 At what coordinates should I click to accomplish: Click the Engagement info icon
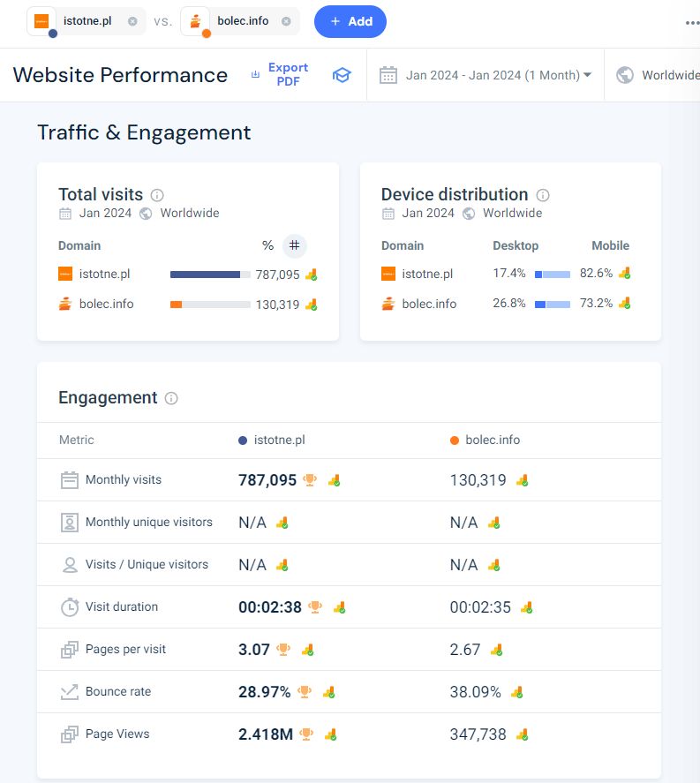click(x=171, y=398)
